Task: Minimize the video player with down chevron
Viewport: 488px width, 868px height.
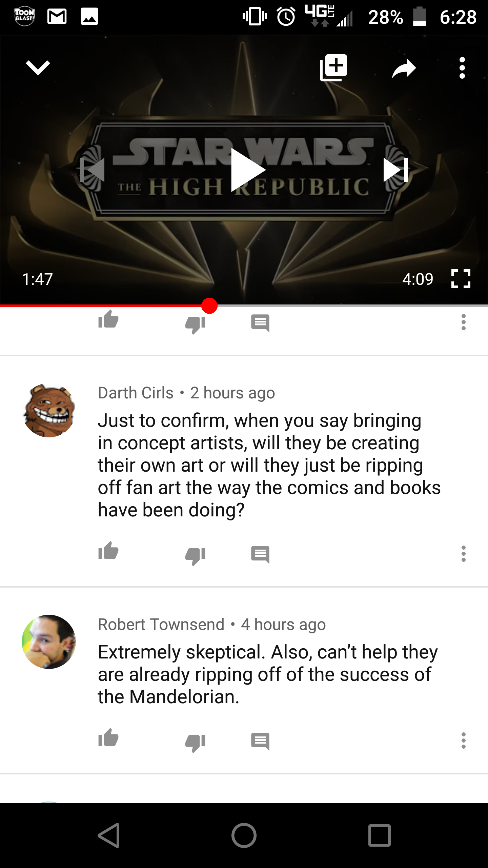Action: pos(38,68)
